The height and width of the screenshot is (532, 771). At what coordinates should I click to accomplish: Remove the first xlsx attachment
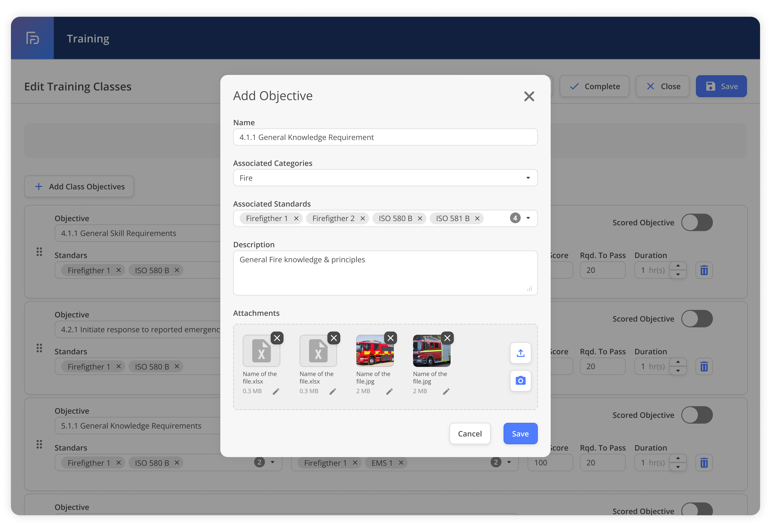point(277,338)
